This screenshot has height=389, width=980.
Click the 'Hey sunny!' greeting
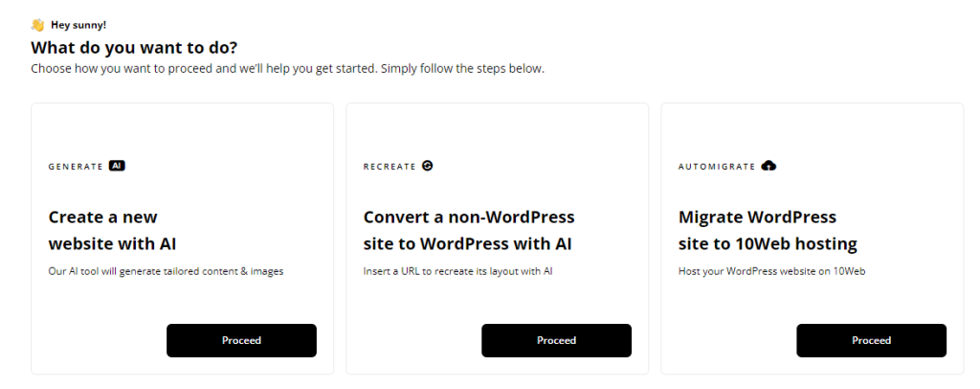[78, 25]
